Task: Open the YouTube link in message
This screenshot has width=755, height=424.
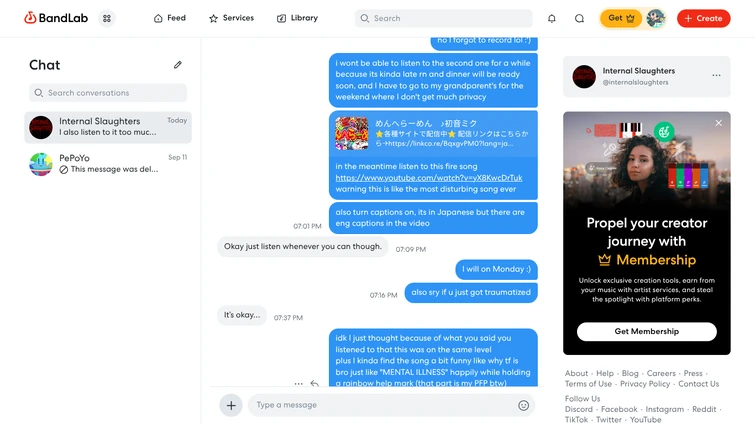Action: [429, 178]
